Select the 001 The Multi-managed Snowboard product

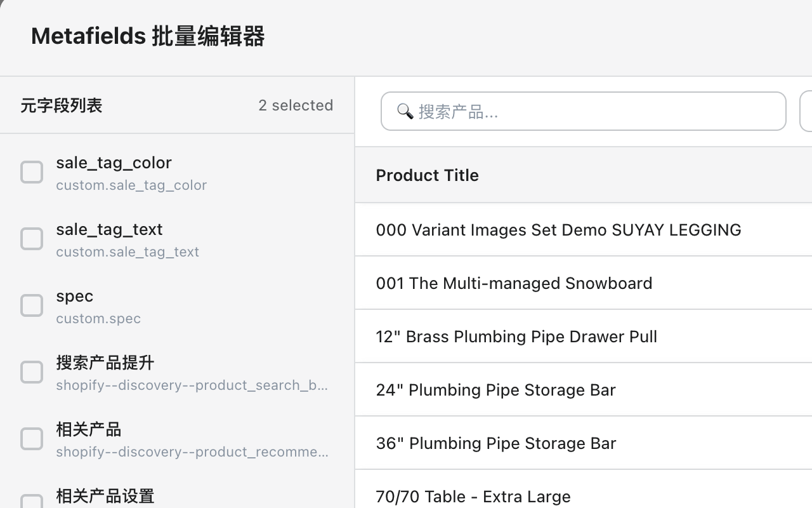point(514,283)
